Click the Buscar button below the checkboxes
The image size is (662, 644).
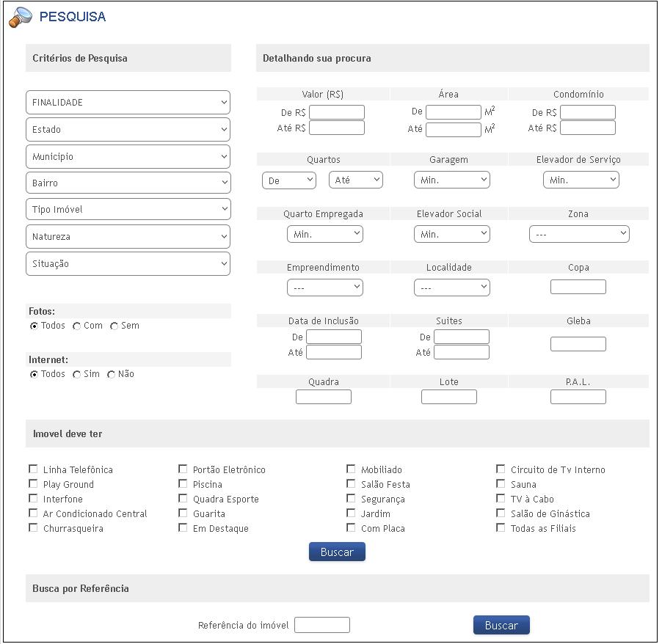point(337,552)
